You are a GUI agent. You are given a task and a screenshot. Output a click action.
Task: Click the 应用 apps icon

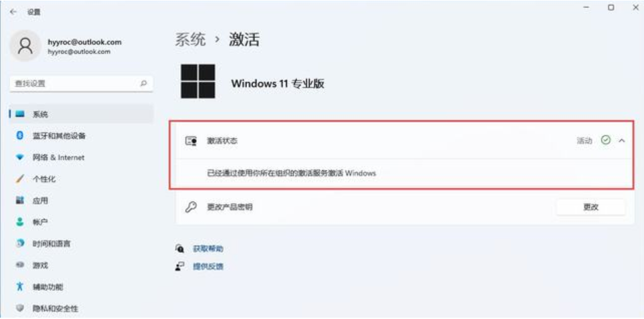click(x=19, y=201)
